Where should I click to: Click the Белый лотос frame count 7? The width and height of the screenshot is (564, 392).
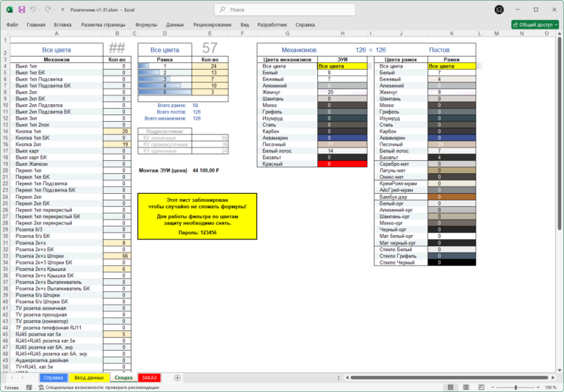(x=452, y=151)
